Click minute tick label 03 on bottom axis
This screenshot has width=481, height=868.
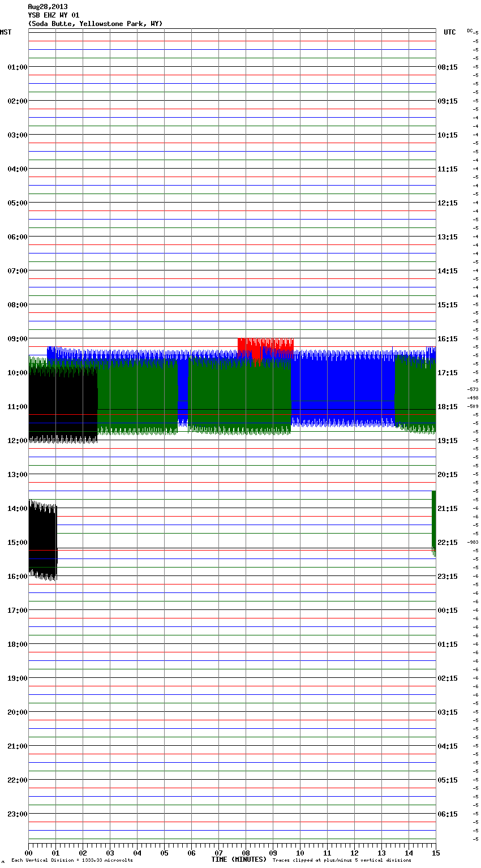pyautogui.click(x=110, y=853)
